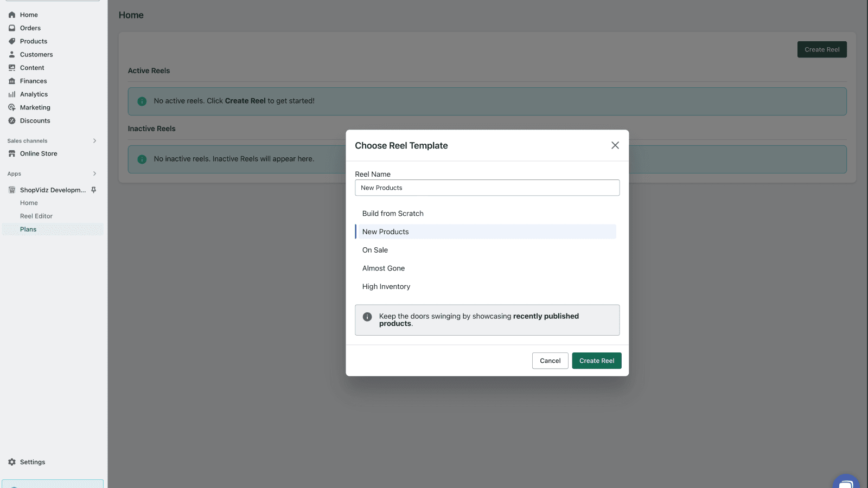Cancel the Choose Reel Template dialog

550,360
